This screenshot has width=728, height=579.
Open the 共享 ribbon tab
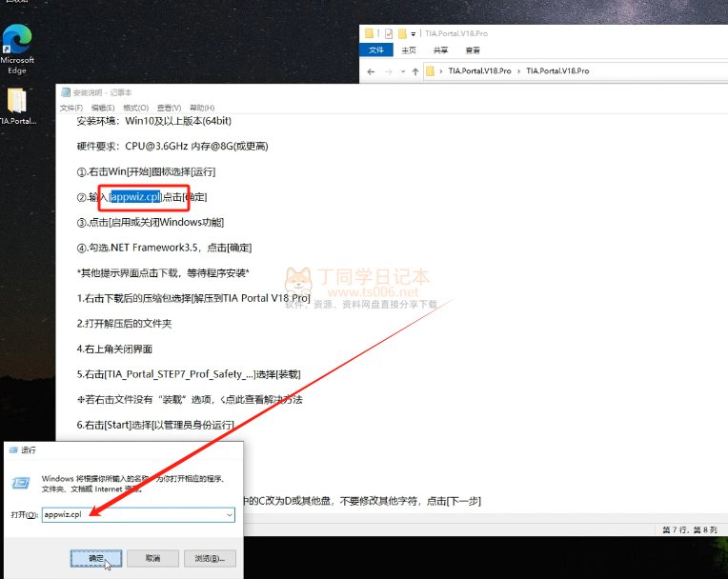(440, 50)
